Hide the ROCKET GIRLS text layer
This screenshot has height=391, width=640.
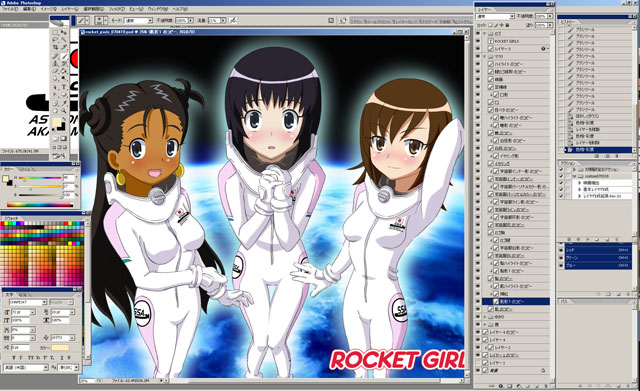[478, 41]
